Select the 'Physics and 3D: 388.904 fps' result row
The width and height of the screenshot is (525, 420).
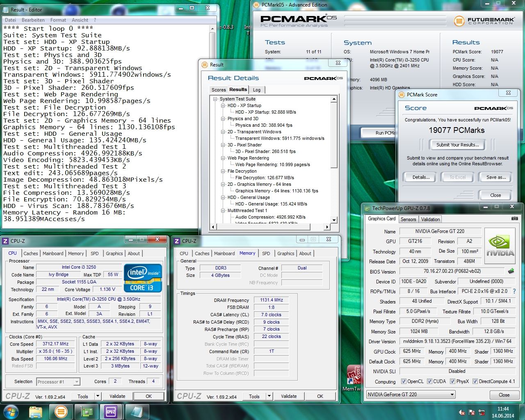(264, 125)
